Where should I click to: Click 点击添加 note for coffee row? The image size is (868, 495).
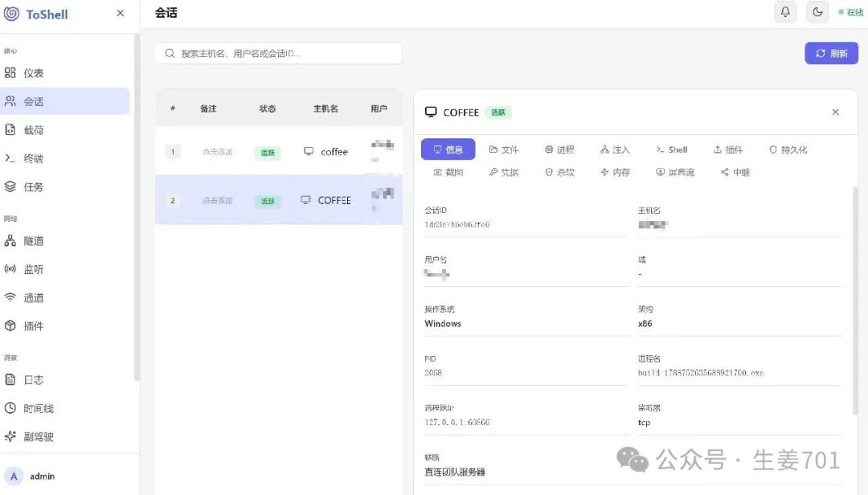[x=217, y=152]
